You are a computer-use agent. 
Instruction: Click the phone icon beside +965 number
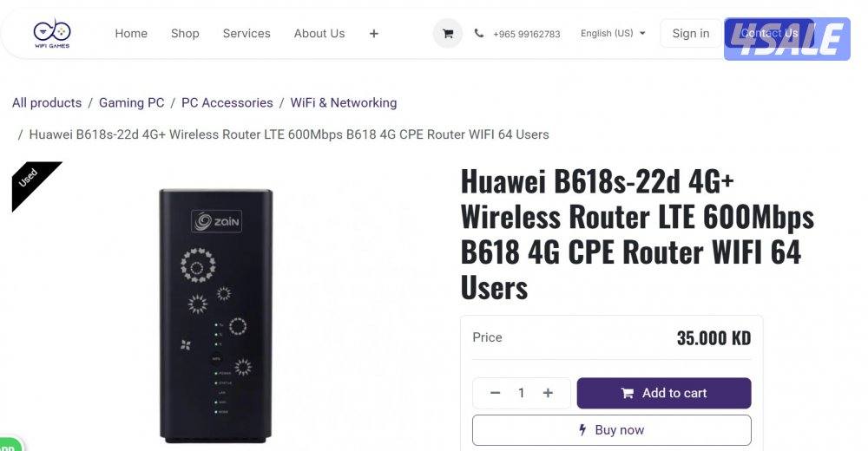pyautogui.click(x=479, y=33)
